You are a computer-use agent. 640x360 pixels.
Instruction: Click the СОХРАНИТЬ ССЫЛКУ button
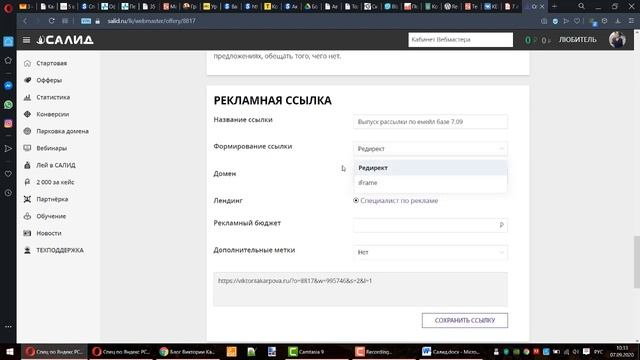pyautogui.click(x=465, y=320)
